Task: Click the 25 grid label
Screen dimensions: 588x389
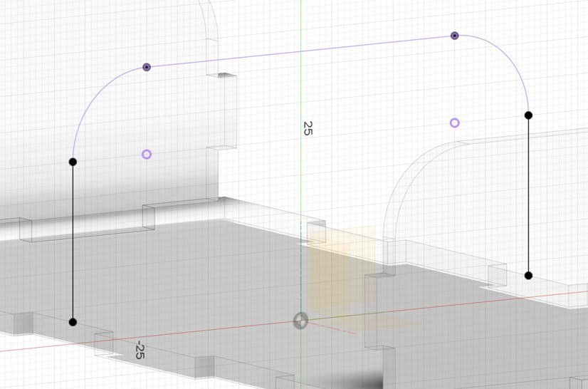Action: click(308, 128)
